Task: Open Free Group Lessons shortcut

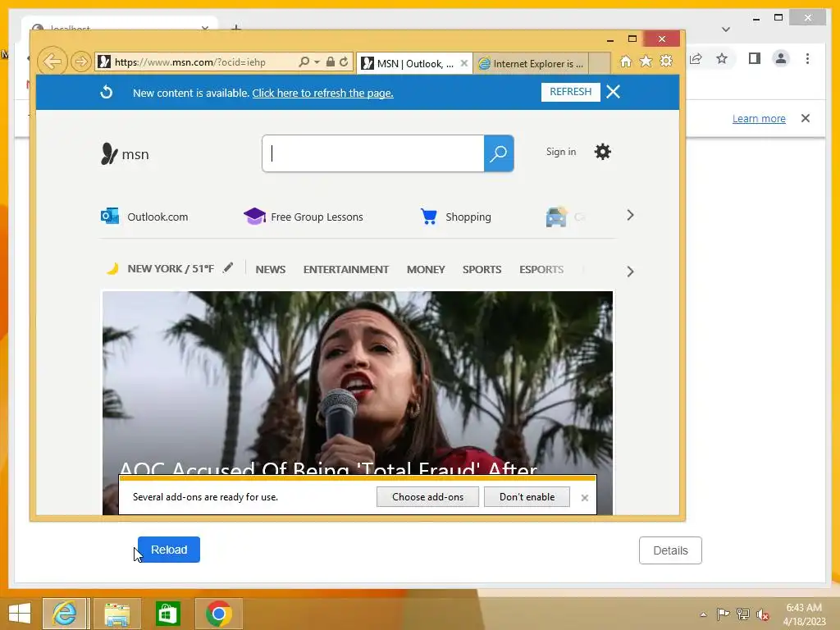Action: point(304,217)
